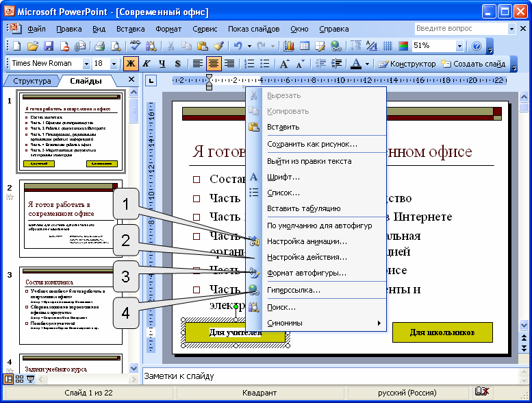Image resolution: width=532 pixels, height=403 pixels.
Task: Apply bulleted list formatting
Action: click(265, 64)
